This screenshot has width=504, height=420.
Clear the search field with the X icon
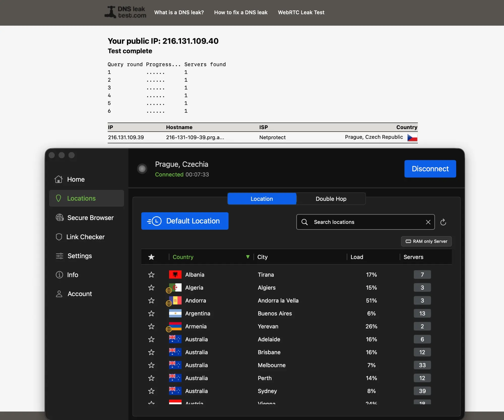[428, 222]
